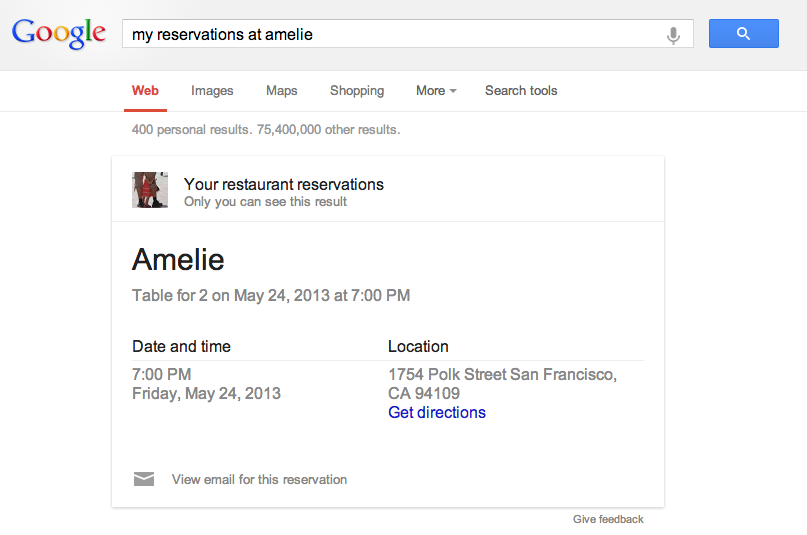This screenshot has width=807, height=535.
Task: Go to the Shopping tab
Action: [x=357, y=91]
